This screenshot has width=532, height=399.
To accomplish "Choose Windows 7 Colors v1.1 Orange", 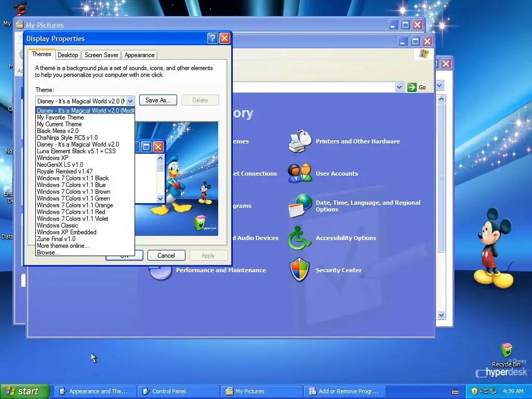I will pyautogui.click(x=85, y=205).
